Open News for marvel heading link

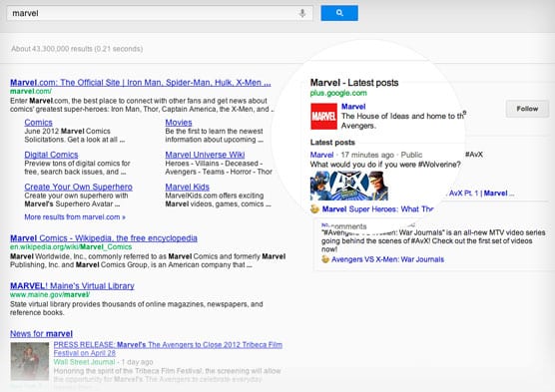(41, 333)
